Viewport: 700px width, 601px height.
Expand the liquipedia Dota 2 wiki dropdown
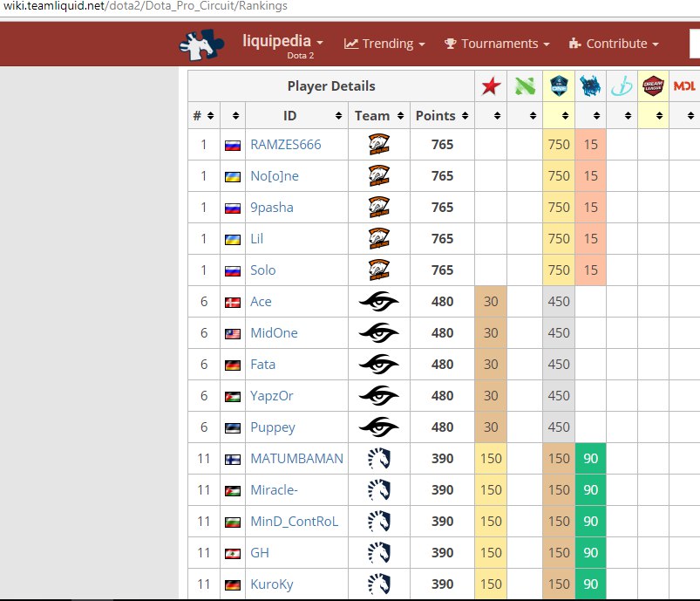(x=282, y=43)
